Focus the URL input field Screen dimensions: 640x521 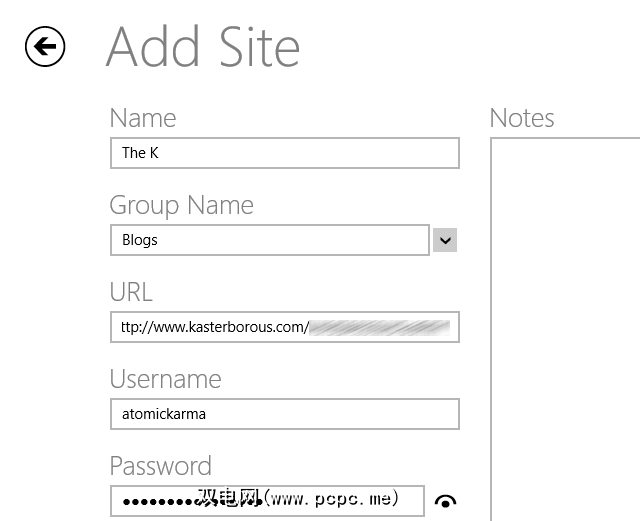pos(284,327)
